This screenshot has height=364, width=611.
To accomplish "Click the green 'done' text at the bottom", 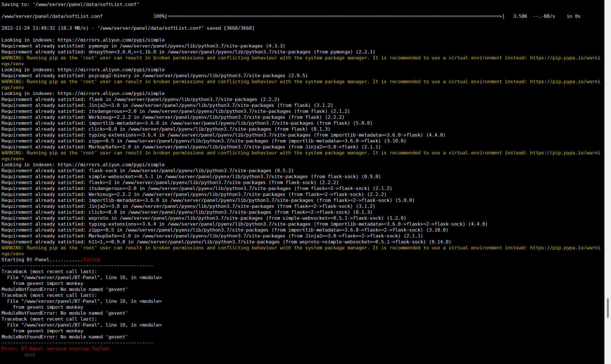I will pyautogui.click(x=29, y=355).
